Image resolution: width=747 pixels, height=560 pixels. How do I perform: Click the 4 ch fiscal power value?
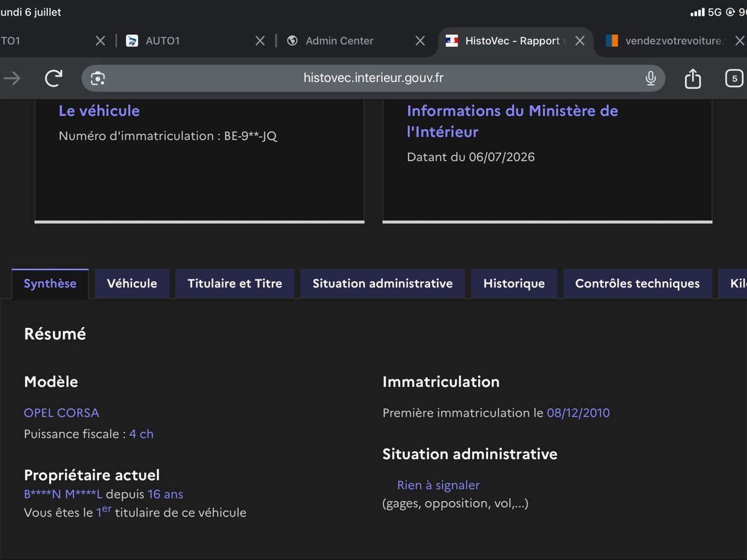click(141, 434)
